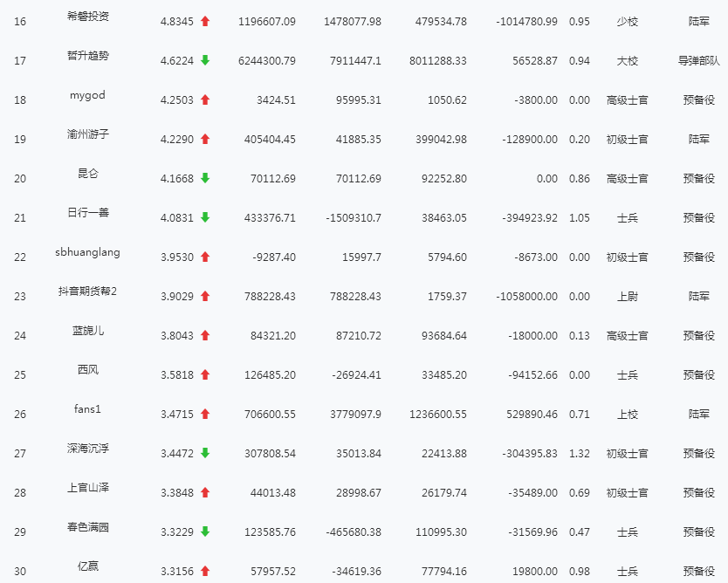The image size is (728, 583).
Task: Click the value -465680.38
Action: 354,532
